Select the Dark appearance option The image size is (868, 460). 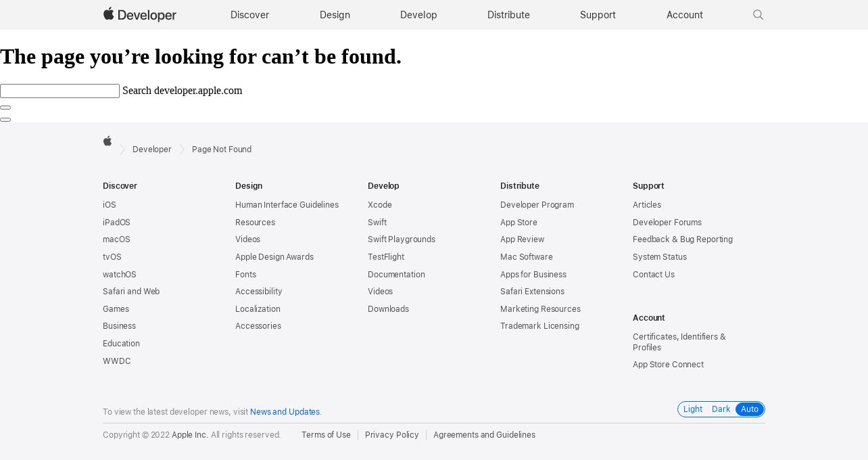(721, 409)
